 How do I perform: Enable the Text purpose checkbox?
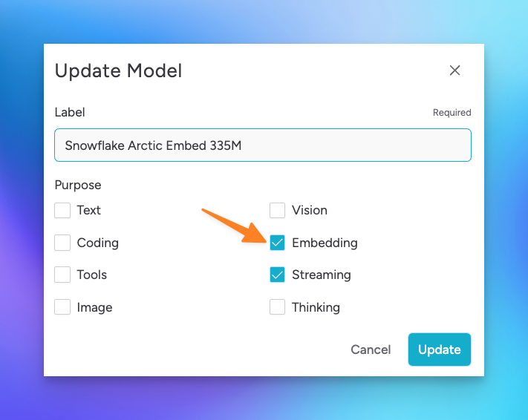63,210
